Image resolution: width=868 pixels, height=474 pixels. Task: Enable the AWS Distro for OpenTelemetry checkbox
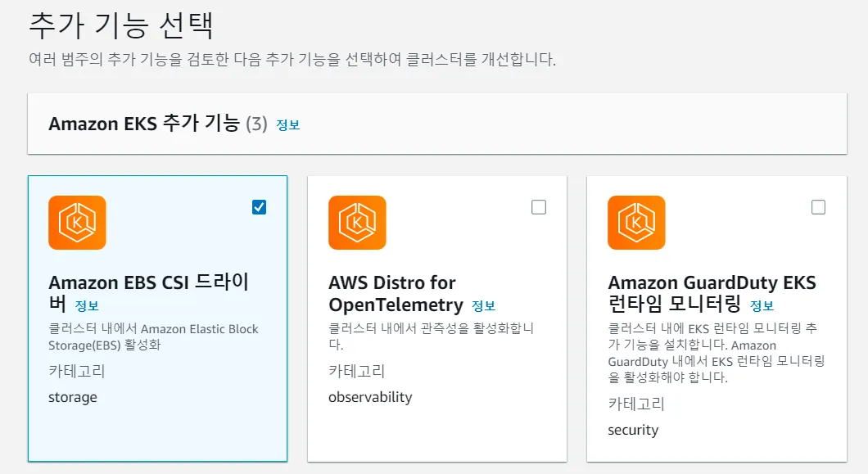(539, 207)
